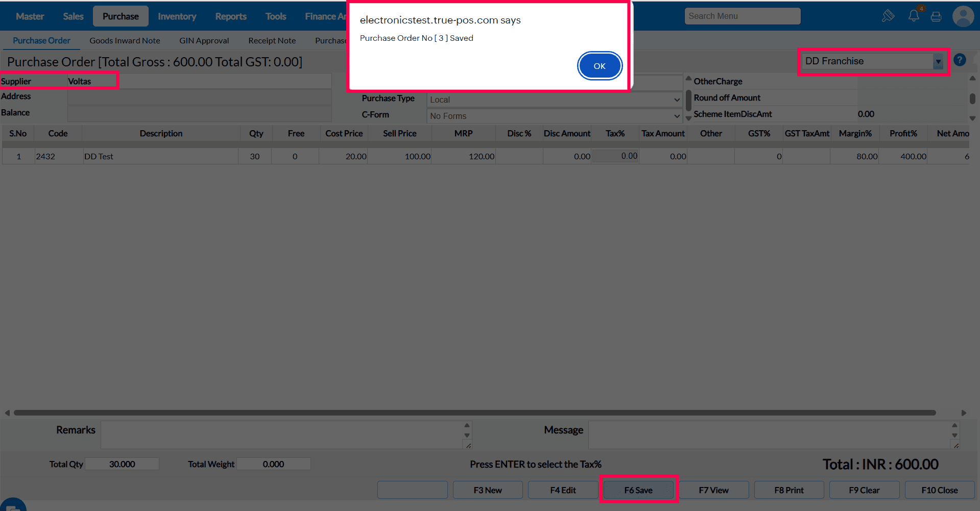Open the user profile avatar
Image resolution: width=980 pixels, height=511 pixels.
tap(963, 16)
